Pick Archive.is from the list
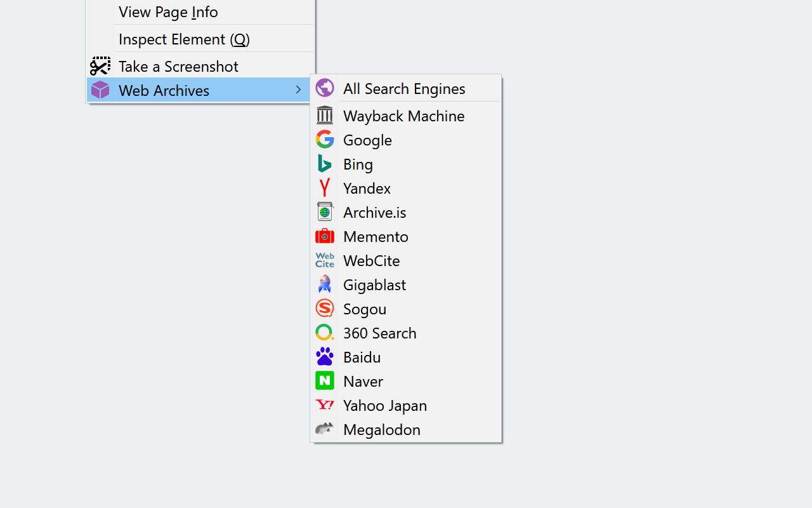Viewport: 812px width, 508px height. (406, 212)
